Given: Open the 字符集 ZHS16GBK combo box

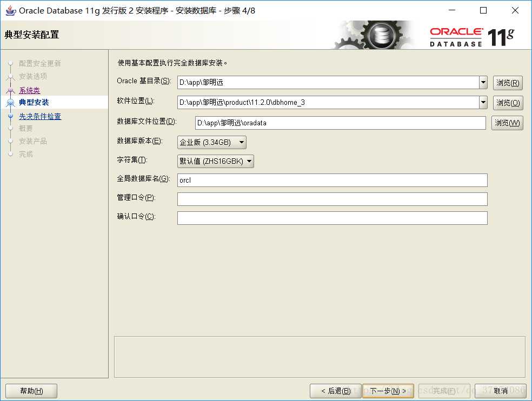Looking at the screenshot, I should pyautogui.click(x=215, y=161).
